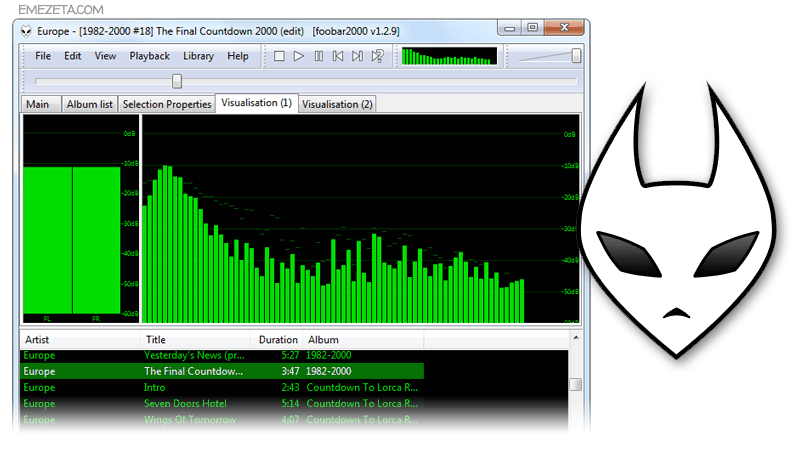Open the Selection Properties tab

(x=167, y=104)
